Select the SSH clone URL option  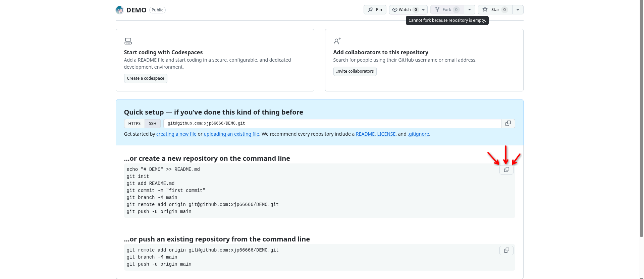[x=153, y=124]
